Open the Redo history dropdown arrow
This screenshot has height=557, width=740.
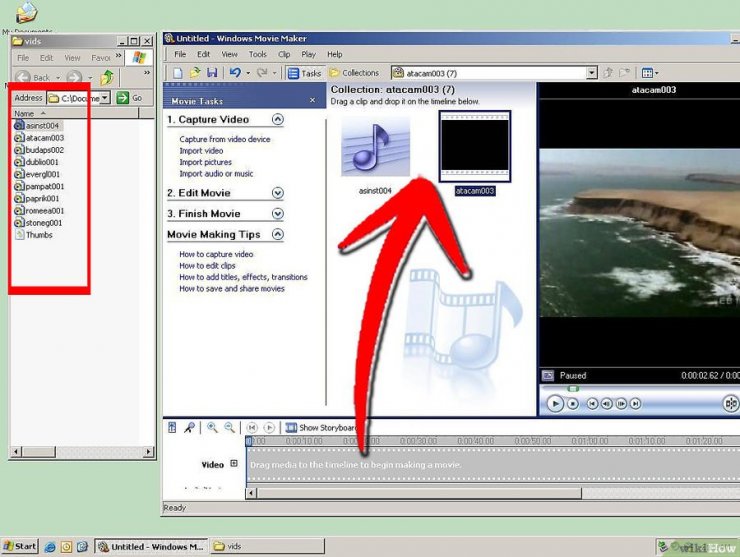pos(274,73)
